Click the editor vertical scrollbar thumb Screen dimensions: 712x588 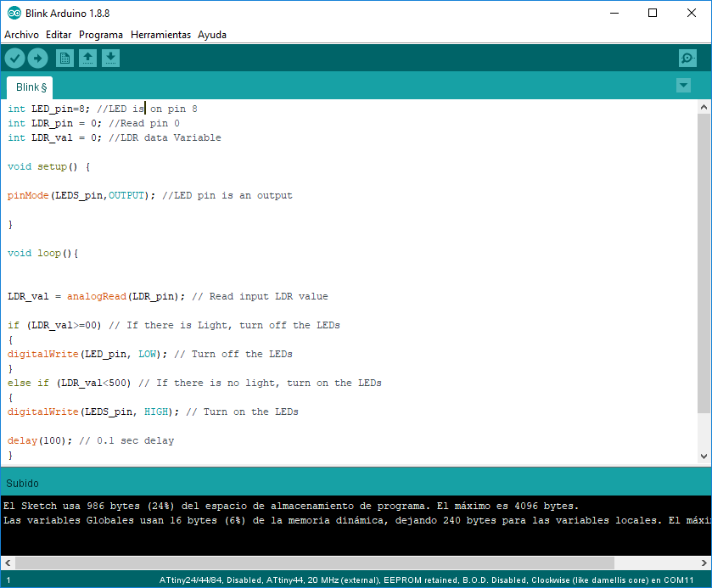[x=704, y=263]
